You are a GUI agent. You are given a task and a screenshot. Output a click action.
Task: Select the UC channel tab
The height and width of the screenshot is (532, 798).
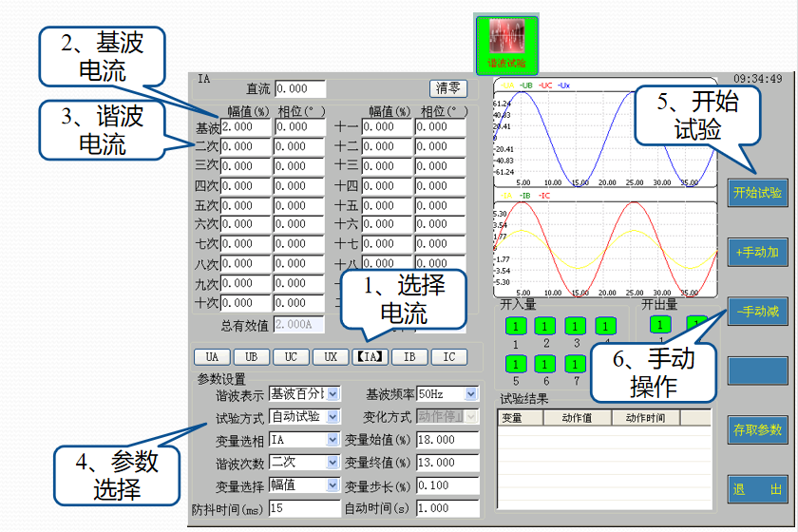(291, 357)
